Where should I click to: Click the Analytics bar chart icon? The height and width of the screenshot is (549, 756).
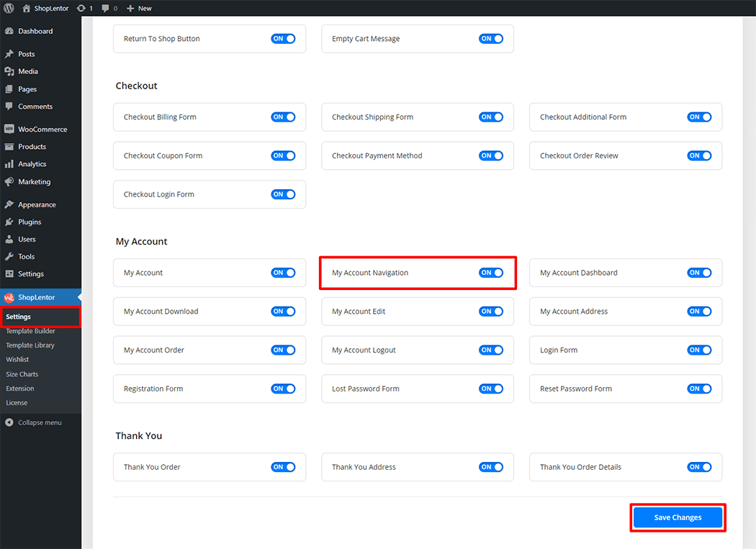coord(9,164)
